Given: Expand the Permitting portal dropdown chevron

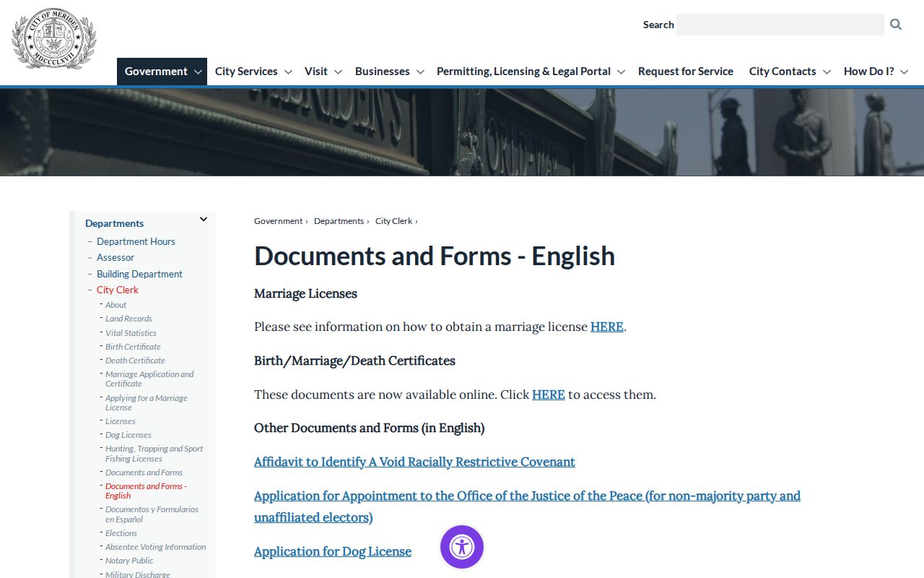Looking at the screenshot, I should [x=622, y=72].
